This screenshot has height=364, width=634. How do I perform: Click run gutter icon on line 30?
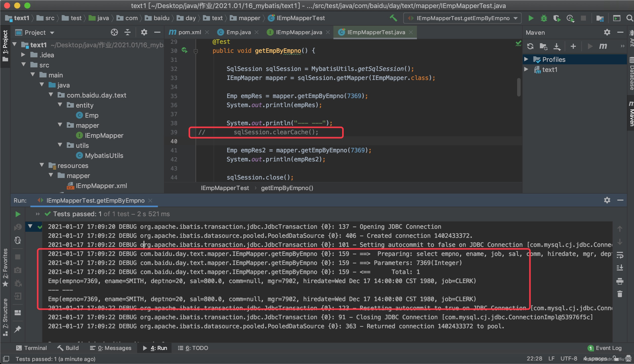(184, 50)
